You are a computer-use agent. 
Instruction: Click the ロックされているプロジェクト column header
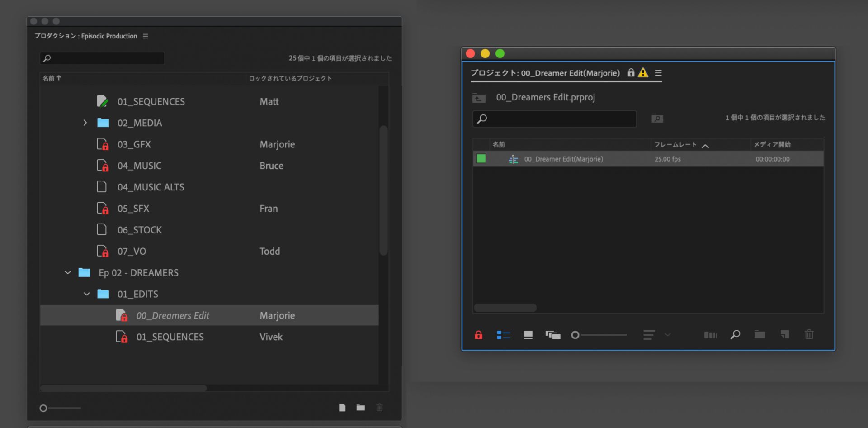[290, 78]
